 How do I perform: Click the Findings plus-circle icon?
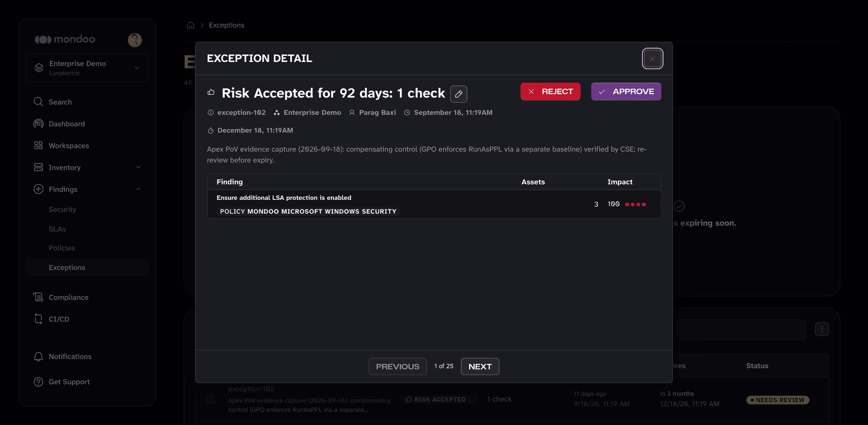(x=38, y=189)
